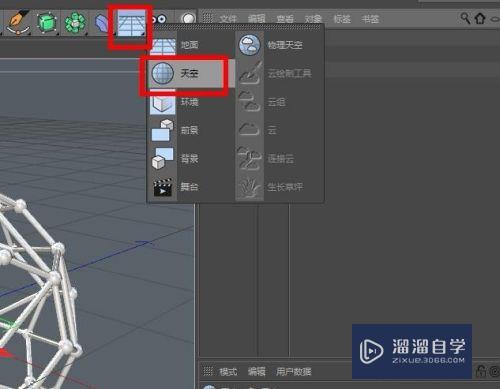
Task: Open the 书签 menu
Action: [370, 19]
